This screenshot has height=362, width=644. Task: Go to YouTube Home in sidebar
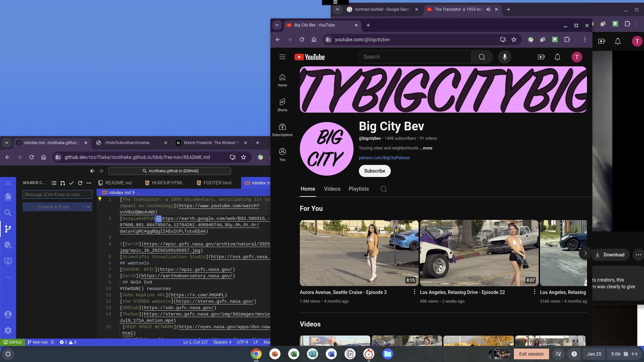coord(282,80)
